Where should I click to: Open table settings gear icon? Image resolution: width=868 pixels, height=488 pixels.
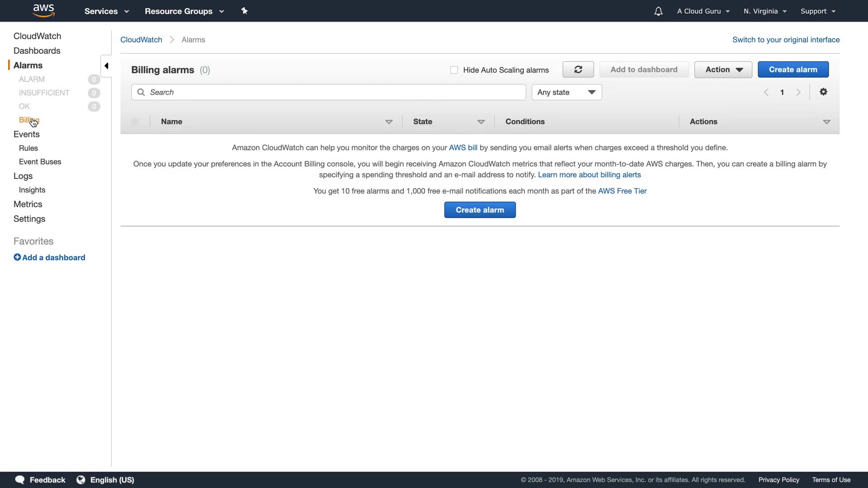pos(823,92)
